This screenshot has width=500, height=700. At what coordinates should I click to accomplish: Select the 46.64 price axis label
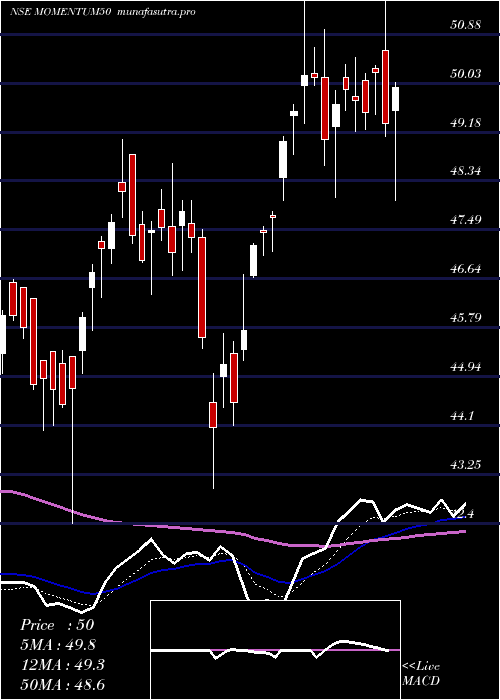[x=466, y=269]
